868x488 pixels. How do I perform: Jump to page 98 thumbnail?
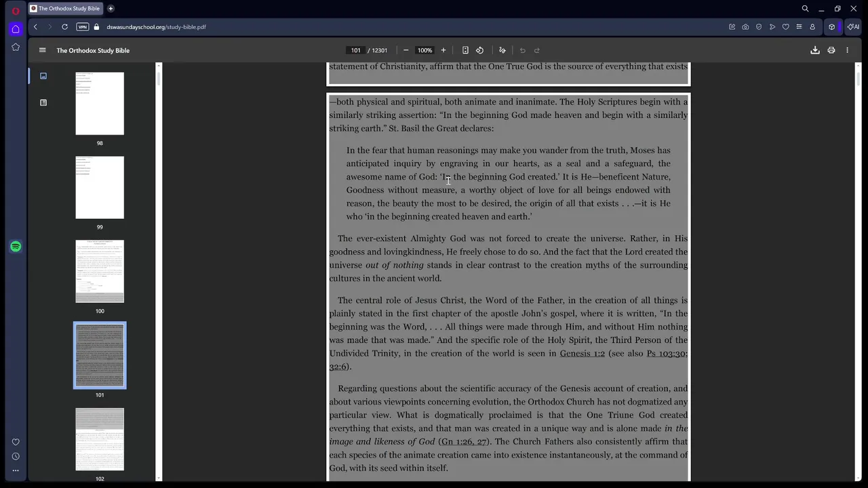pyautogui.click(x=100, y=104)
